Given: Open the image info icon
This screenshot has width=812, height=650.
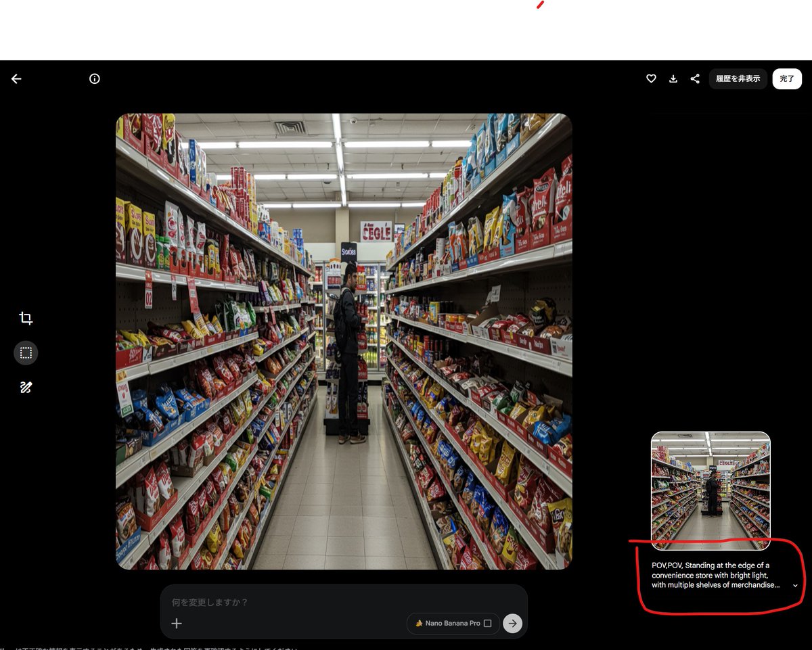Looking at the screenshot, I should click(x=95, y=79).
